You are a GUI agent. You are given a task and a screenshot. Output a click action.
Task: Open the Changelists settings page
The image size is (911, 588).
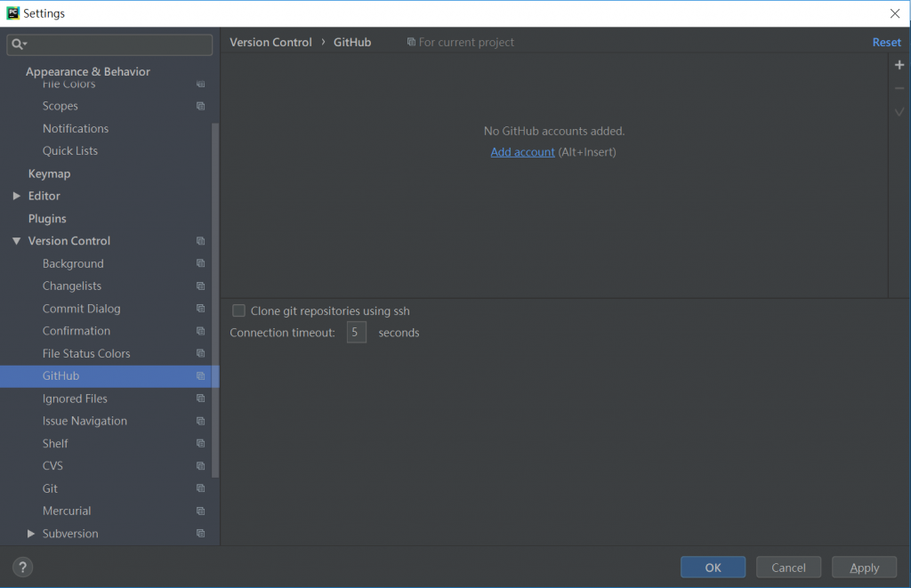click(x=72, y=286)
